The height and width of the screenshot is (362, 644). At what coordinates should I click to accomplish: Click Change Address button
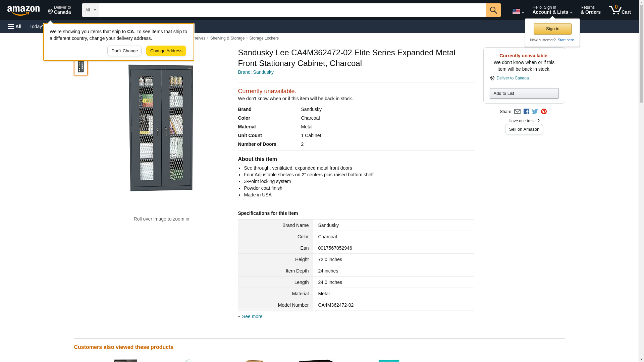pyautogui.click(x=166, y=51)
